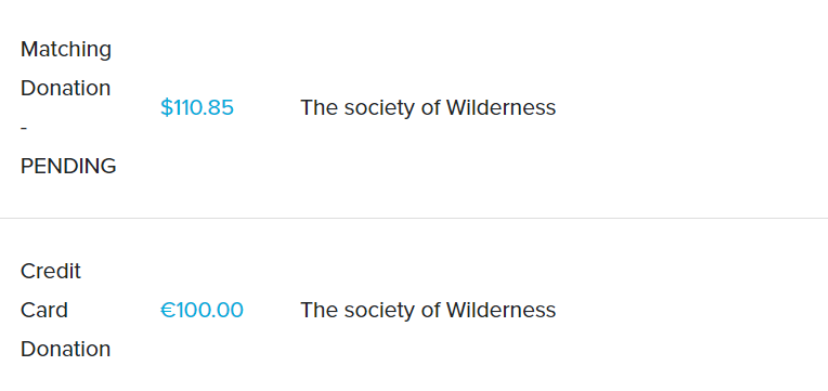Viewport: 828px width, 391px height.
Task: Open the $110.85 matching donation amount
Action: (x=197, y=108)
